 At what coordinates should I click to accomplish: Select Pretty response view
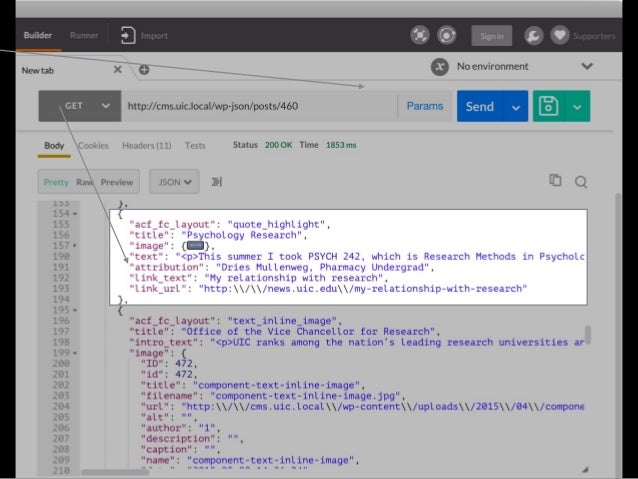pos(56,182)
